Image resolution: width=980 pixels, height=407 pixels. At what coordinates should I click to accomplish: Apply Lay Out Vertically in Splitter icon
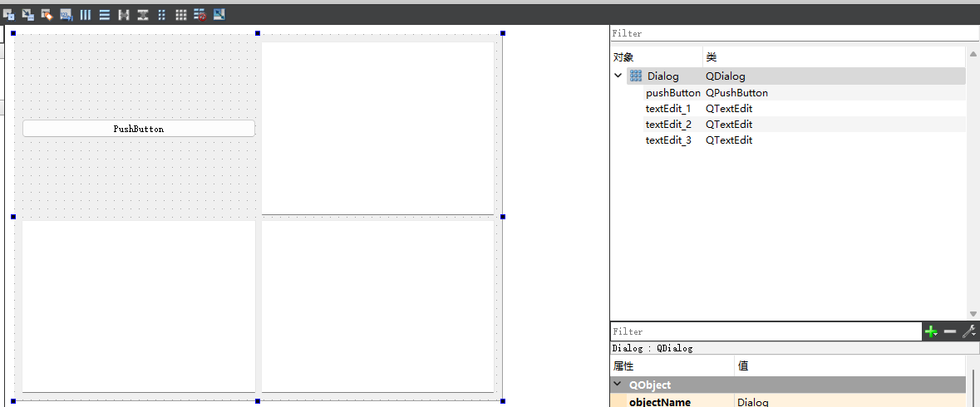pos(143,14)
